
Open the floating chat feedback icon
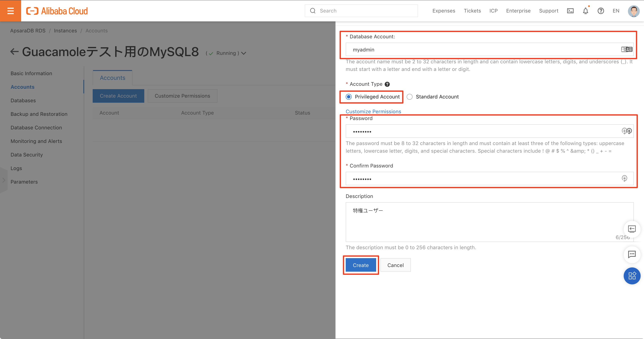(632, 255)
